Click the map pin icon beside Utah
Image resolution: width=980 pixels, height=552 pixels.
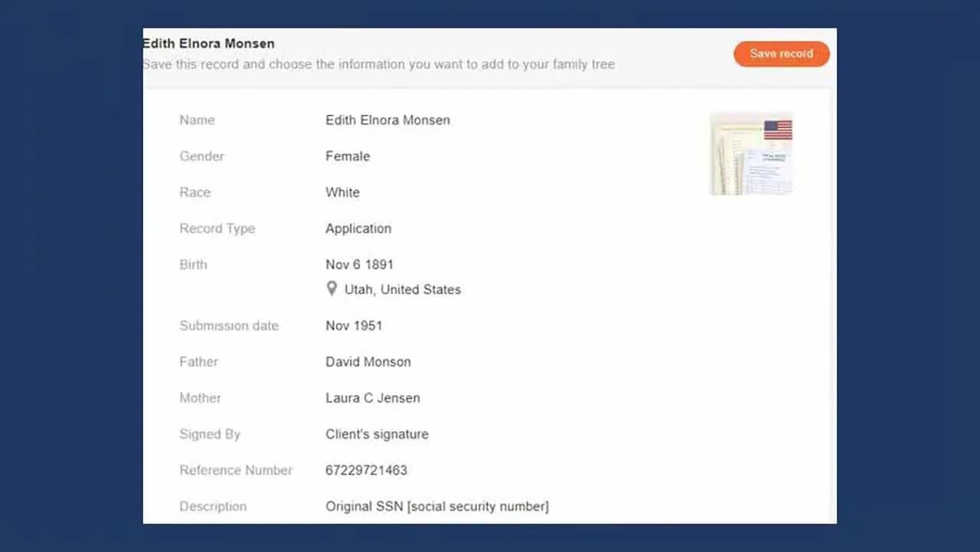click(x=332, y=289)
